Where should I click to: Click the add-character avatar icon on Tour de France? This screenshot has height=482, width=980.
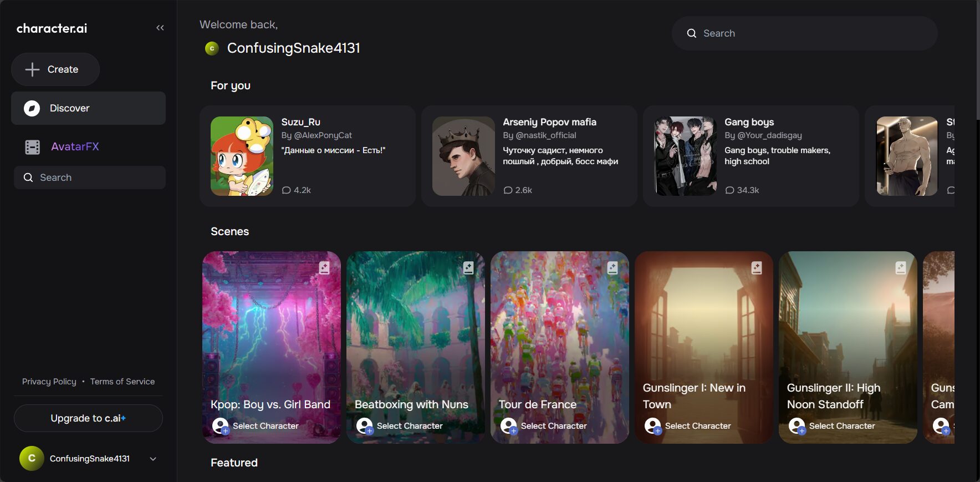509,426
